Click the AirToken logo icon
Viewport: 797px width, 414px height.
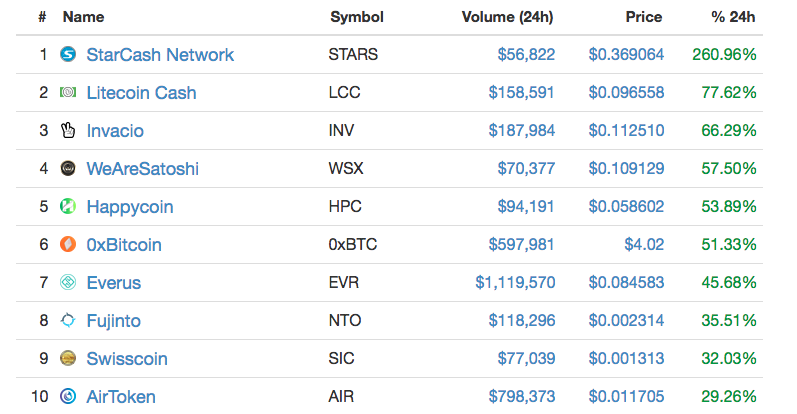pyautogui.click(x=68, y=396)
